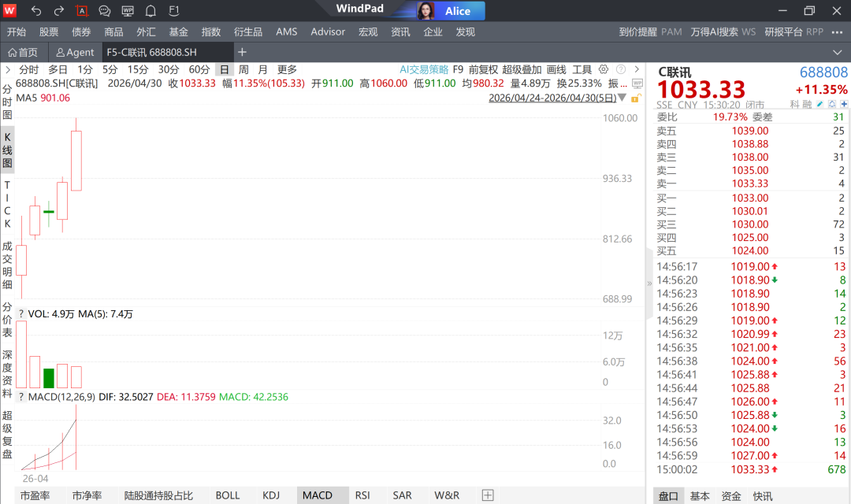
Task: Open 到价提醒 PAM
Action: point(650,32)
